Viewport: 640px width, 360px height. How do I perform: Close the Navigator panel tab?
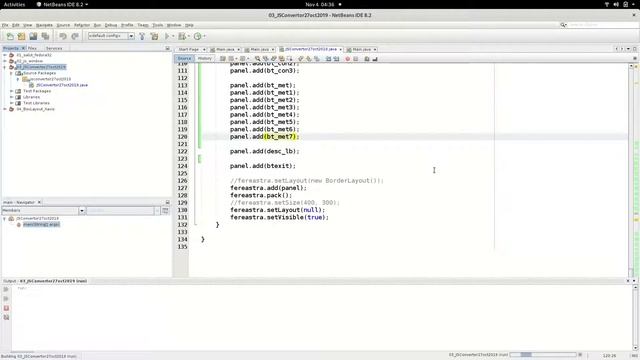point(39,202)
